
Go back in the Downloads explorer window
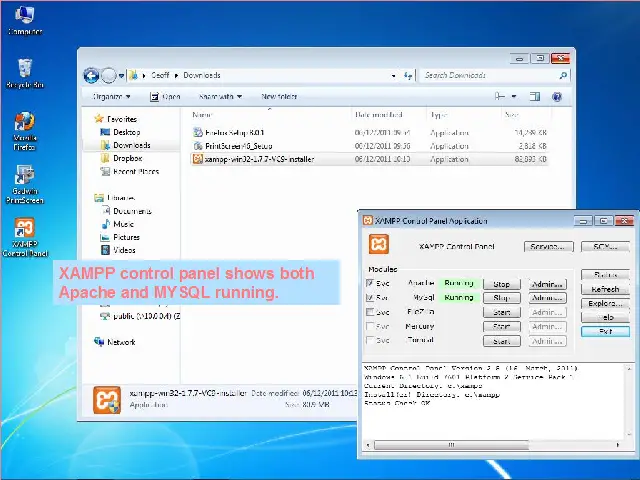[91, 75]
